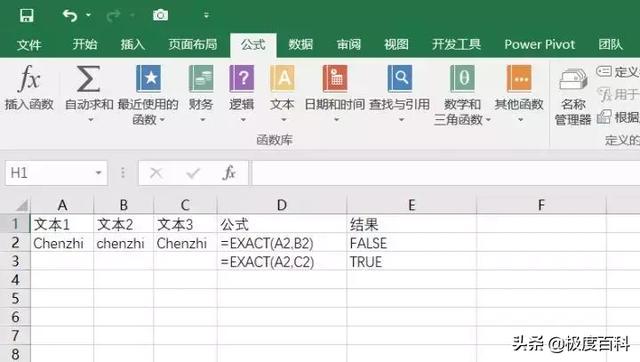Open the 文本 functions icon
This screenshot has width=640, height=362.
[282, 78]
